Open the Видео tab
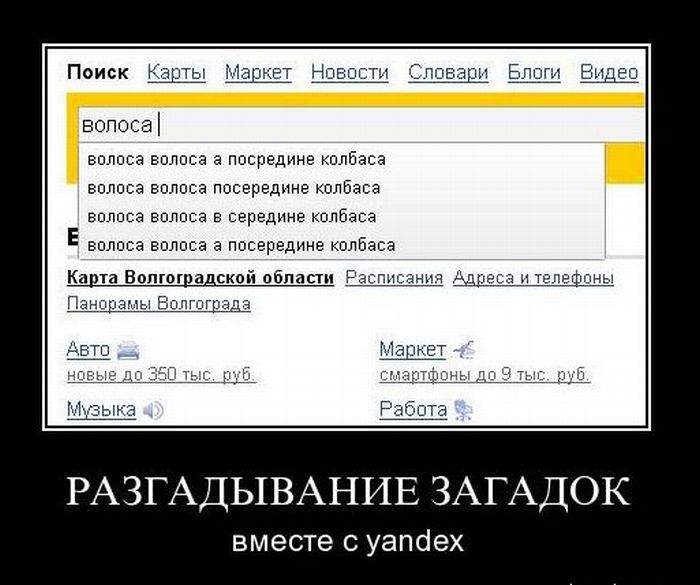 click(609, 73)
